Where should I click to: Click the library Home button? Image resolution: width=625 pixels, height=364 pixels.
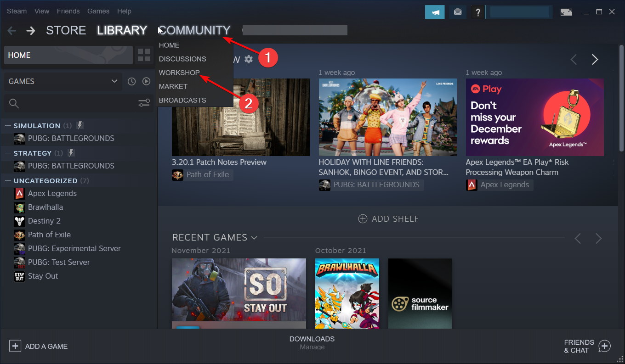pos(68,55)
